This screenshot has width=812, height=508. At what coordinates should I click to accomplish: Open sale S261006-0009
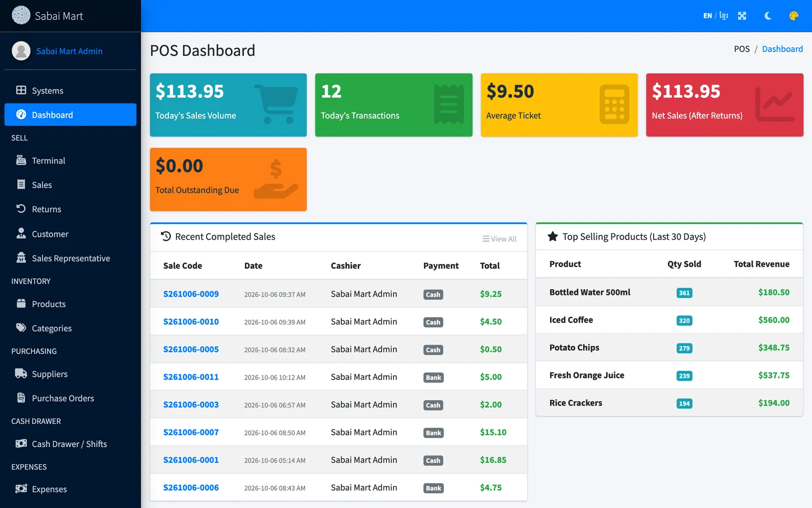pos(191,294)
